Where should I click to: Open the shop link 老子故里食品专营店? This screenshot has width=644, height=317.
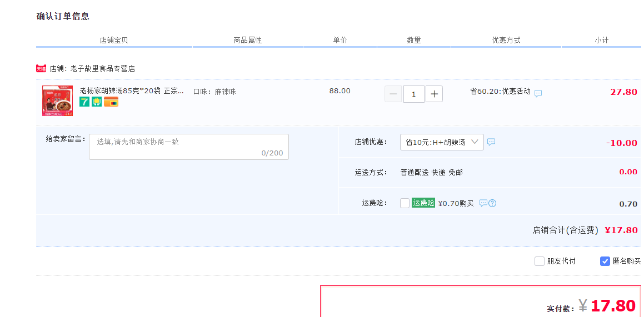click(103, 68)
